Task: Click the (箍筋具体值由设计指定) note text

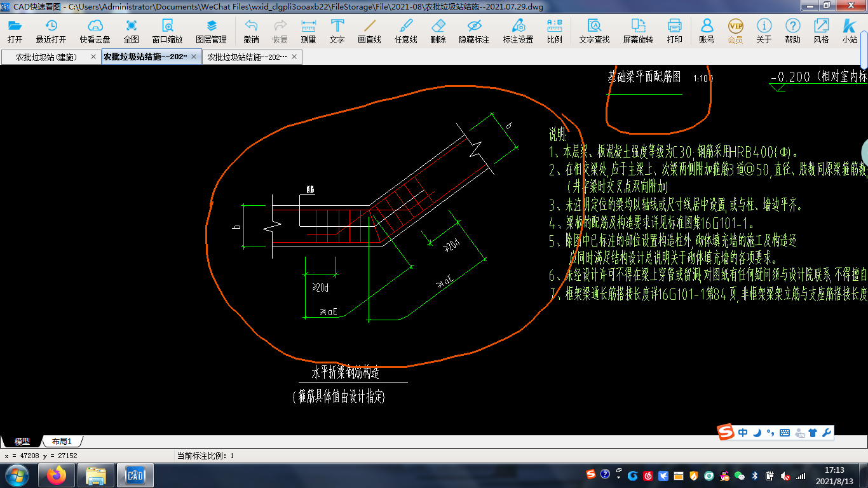Action: pos(339,396)
